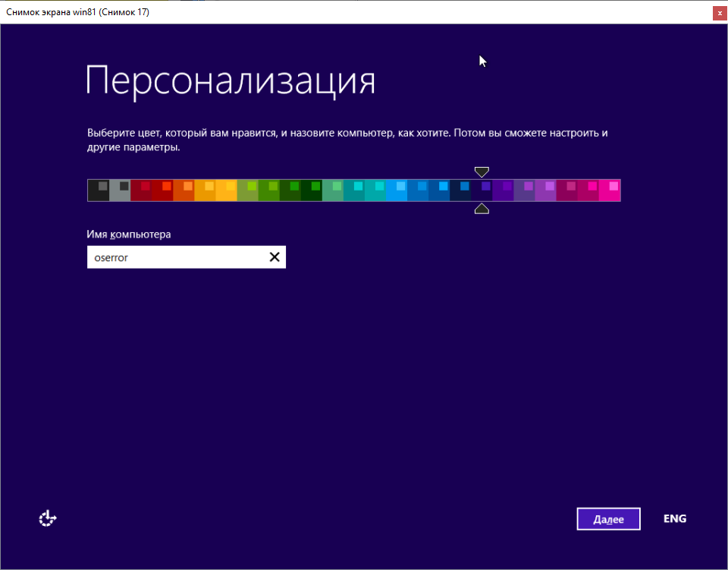Choose the light orchid purple swatch
Image resolution: width=728 pixels, height=570 pixels.
[546, 191]
